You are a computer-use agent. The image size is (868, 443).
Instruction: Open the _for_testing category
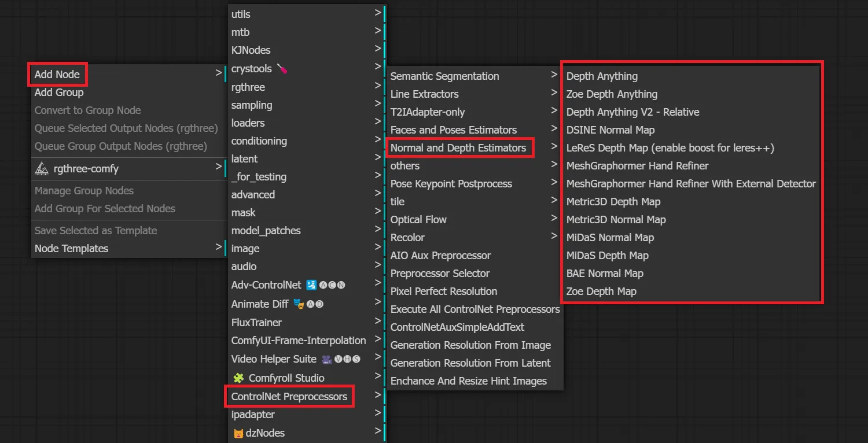tap(307, 176)
